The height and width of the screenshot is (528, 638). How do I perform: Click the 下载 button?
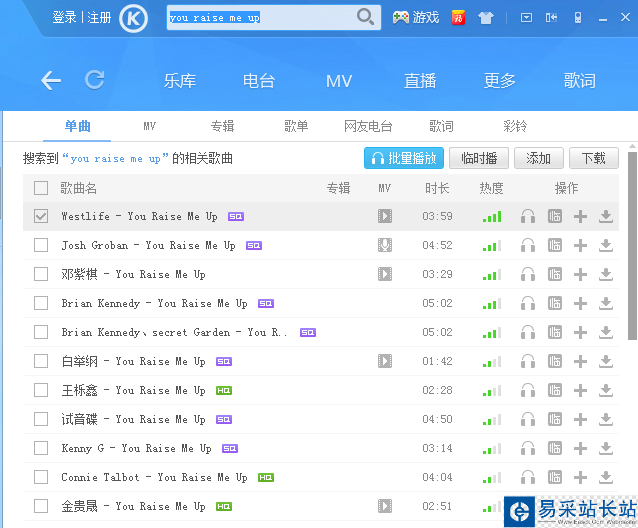(594, 158)
